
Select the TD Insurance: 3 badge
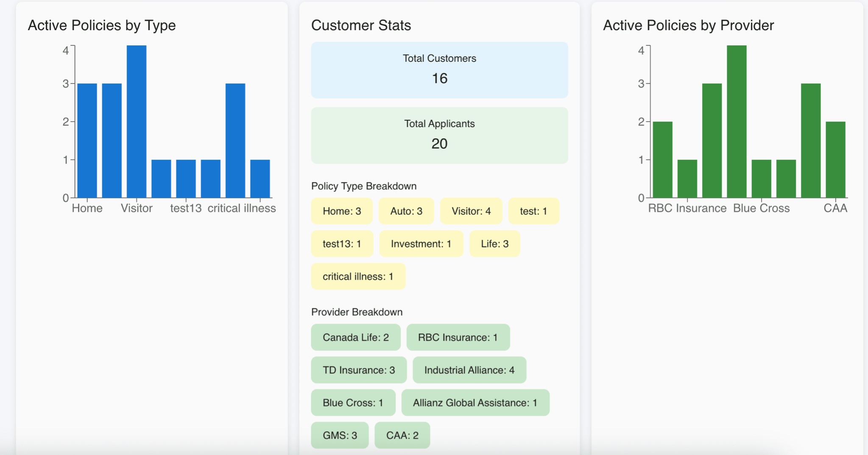point(358,370)
